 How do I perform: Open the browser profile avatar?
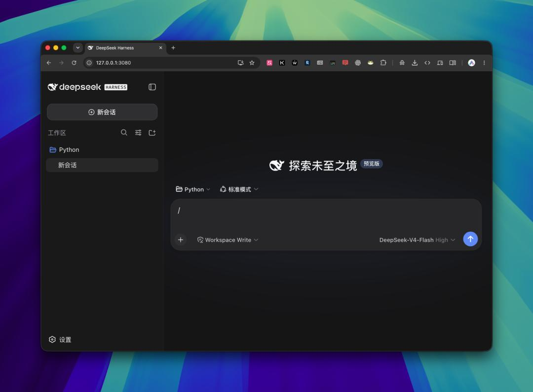471,63
